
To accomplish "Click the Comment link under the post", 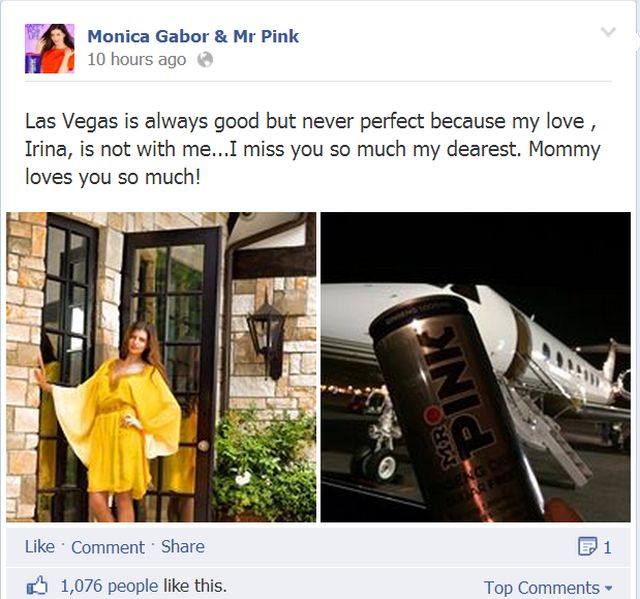I will [x=108, y=547].
